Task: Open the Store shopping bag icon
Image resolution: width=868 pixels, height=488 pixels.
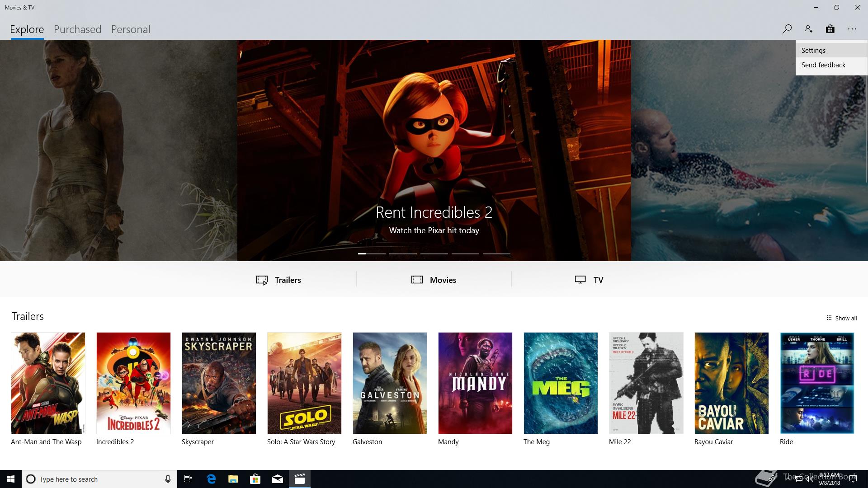Action: pyautogui.click(x=830, y=29)
